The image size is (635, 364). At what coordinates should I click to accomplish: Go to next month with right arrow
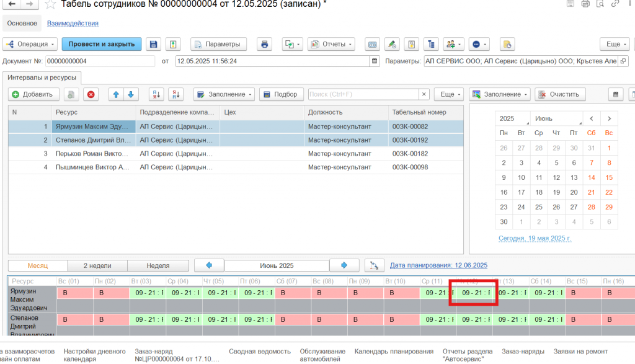344,265
